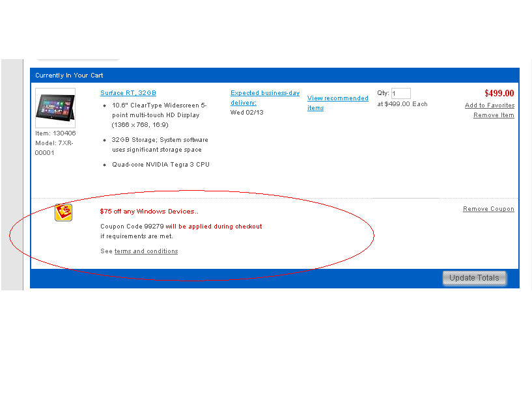
Task: Remove Item from the cart
Action: tap(494, 115)
